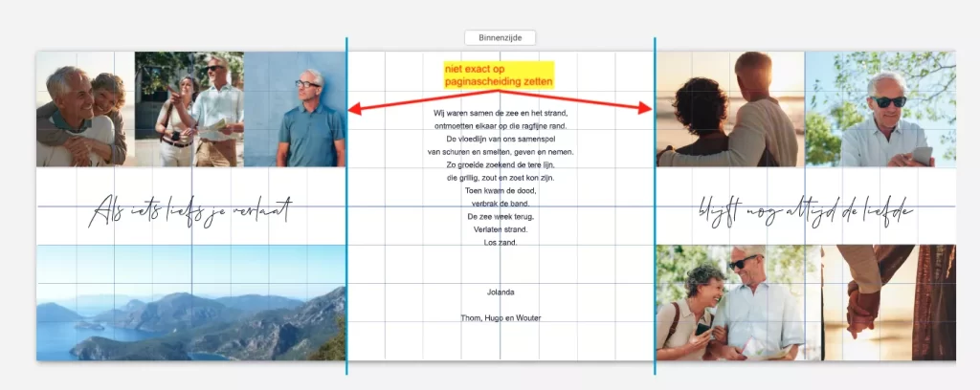Select the coastal mountain landscape photo
This screenshot has height=390, width=980.
pos(189,302)
